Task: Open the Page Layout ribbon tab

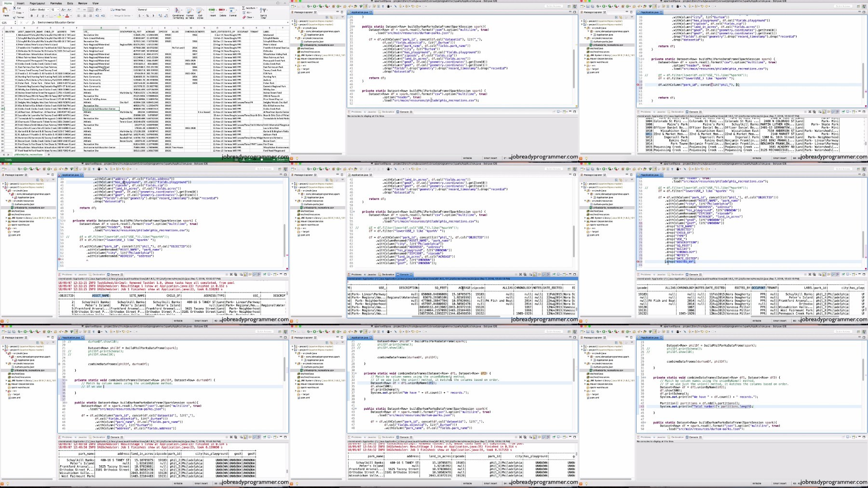Action: pos(37,3)
